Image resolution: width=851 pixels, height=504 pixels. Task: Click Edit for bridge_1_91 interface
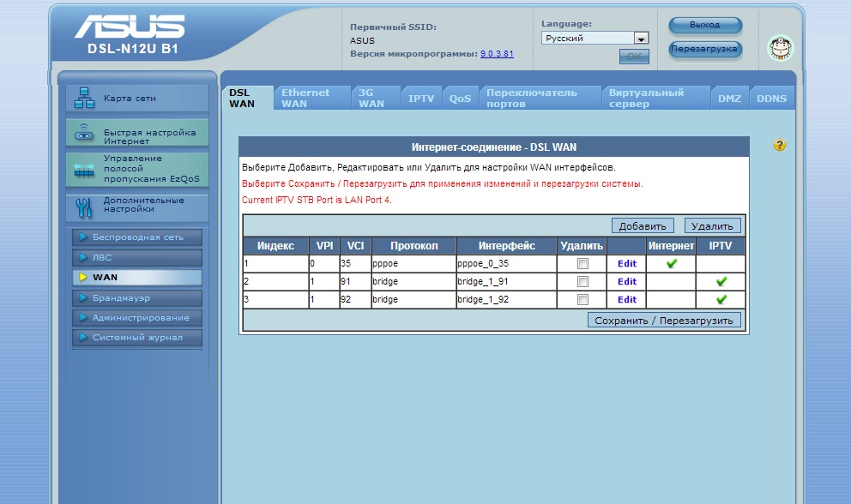pos(627,282)
